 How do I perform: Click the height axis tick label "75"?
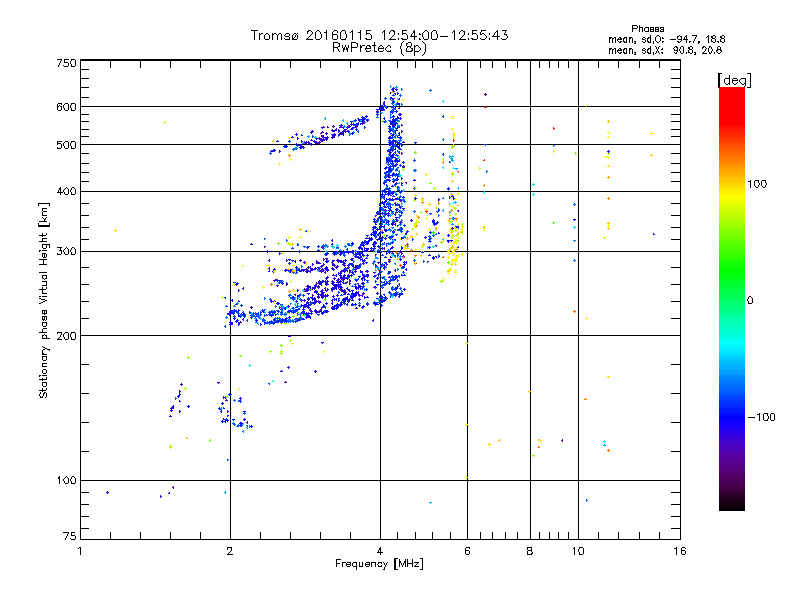(x=70, y=536)
